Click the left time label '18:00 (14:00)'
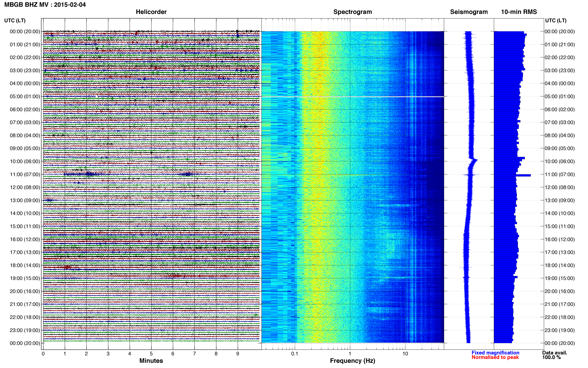 25,265
